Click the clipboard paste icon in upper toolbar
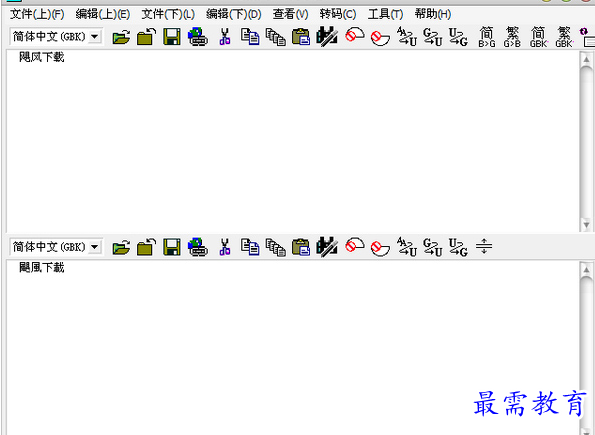The width and height of the screenshot is (595, 435). pyautogui.click(x=301, y=37)
